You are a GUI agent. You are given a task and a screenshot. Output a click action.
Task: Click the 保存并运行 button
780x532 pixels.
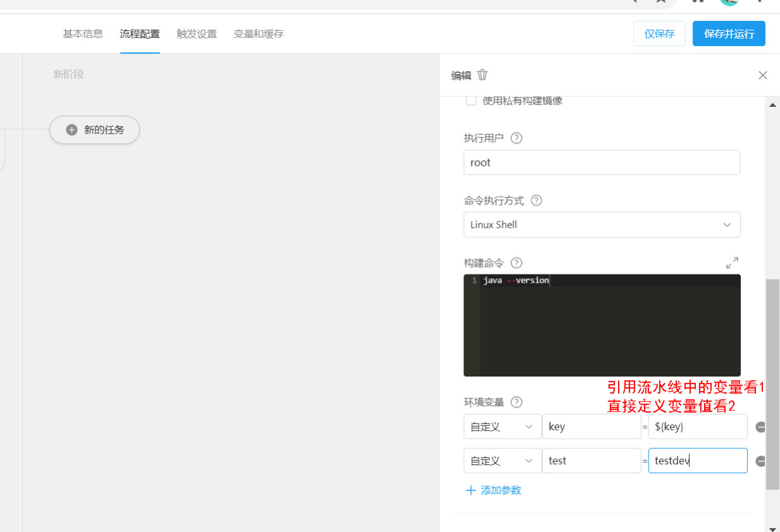729,34
